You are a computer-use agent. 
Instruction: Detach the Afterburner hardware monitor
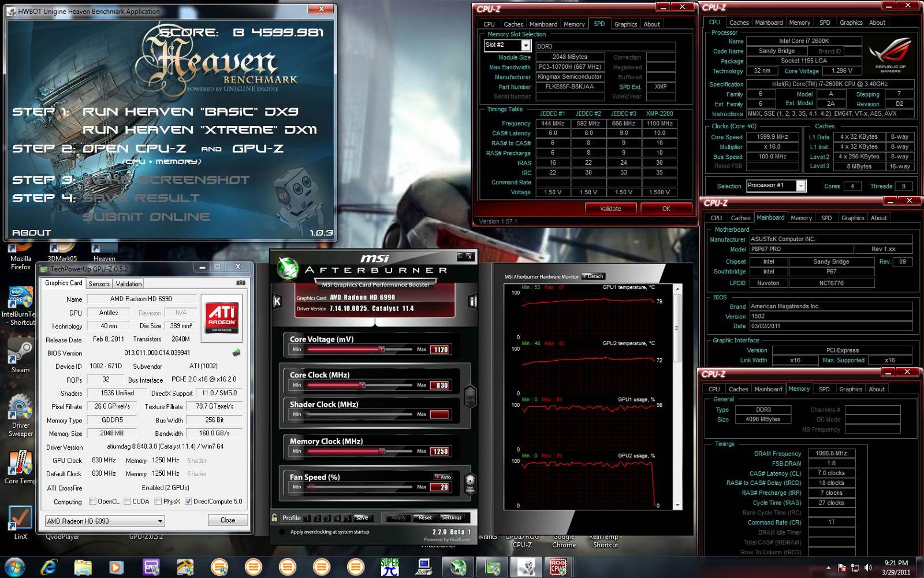(x=594, y=276)
